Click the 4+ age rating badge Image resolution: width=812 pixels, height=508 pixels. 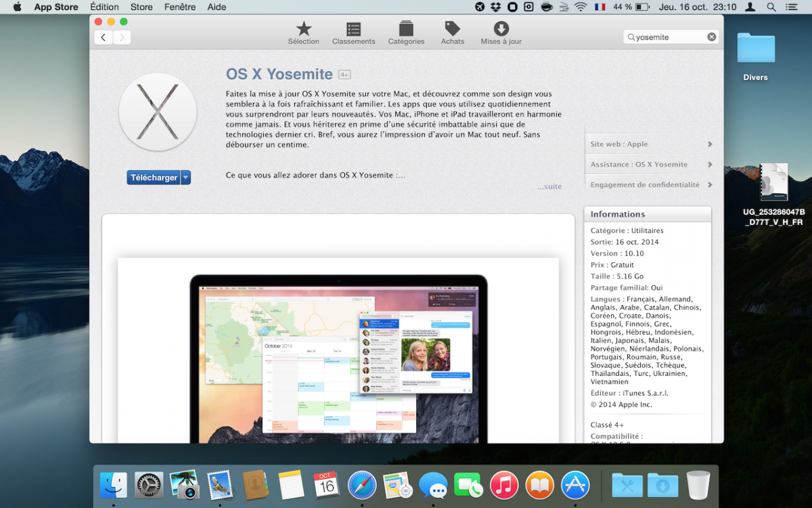point(344,75)
